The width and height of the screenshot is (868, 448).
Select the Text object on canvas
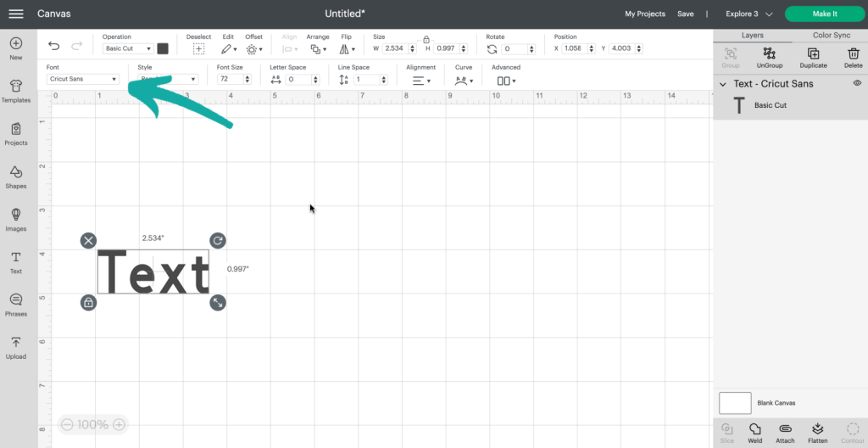tap(153, 272)
